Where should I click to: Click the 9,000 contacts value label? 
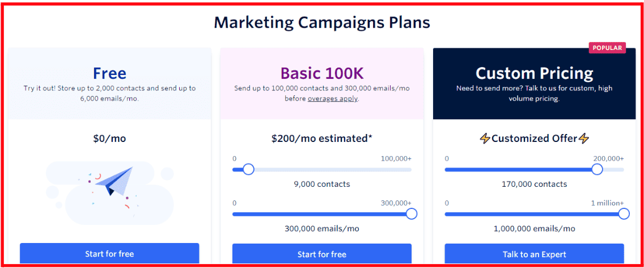click(x=322, y=184)
